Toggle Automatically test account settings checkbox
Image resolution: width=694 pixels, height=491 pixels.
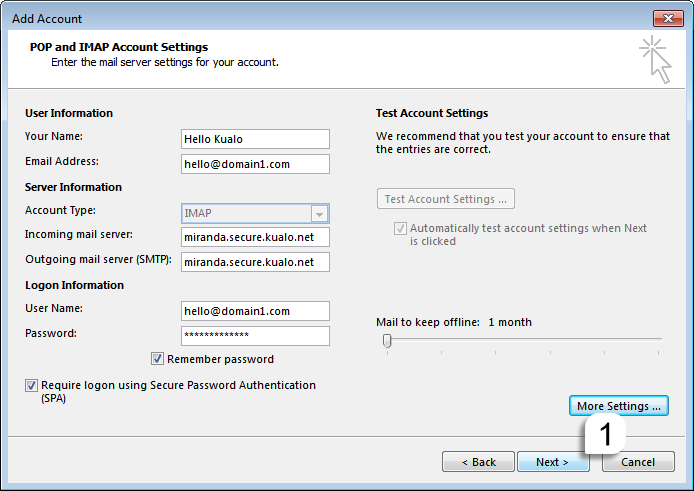400,228
